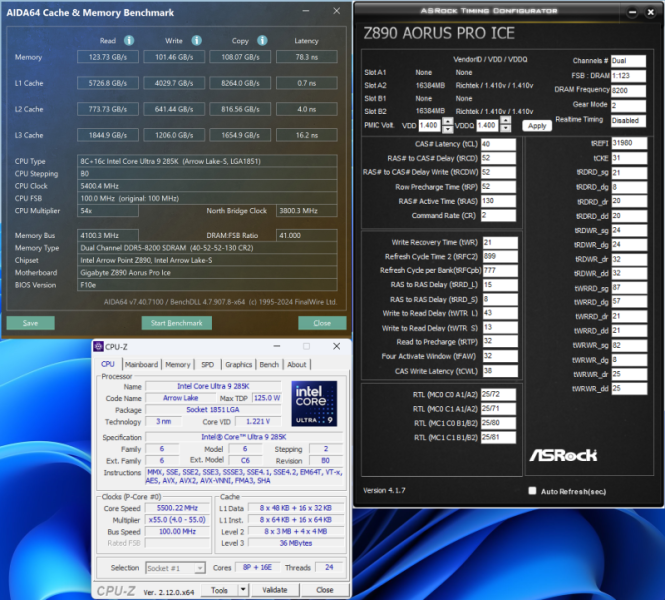Open the Memory tab in CPU-Z
Image resolution: width=665 pixels, height=600 pixels.
(x=178, y=365)
